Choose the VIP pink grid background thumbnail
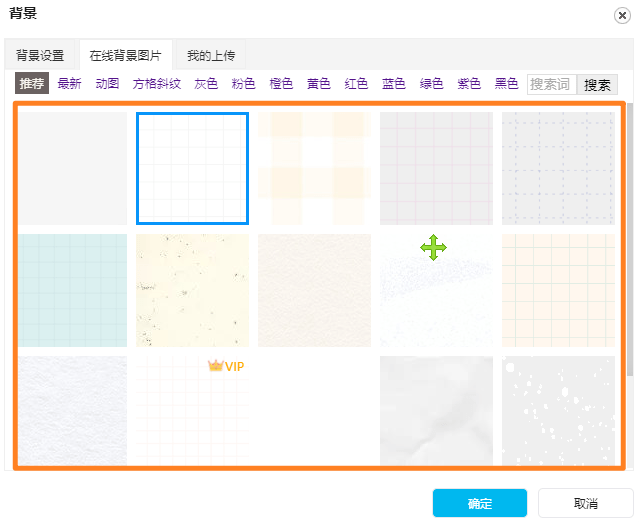The height and width of the screenshot is (522, 639). pyautogui.click(x=192, y=411)
